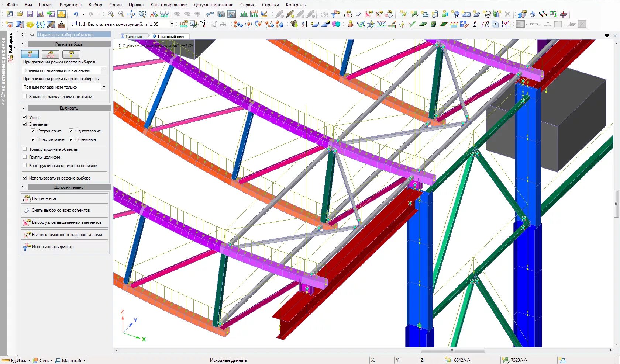
Task: Open the Конструирование menu
Action: point(168,5)
